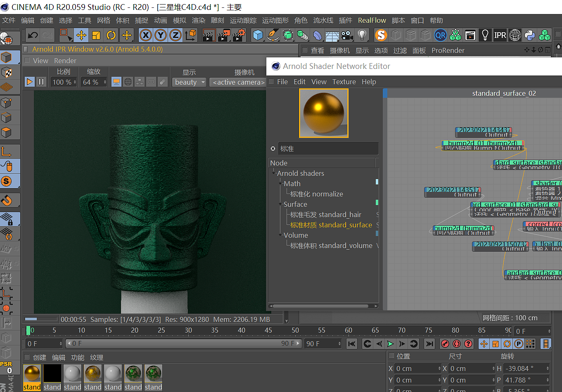This screenshot has height=392, width=562.
Task: Select the black material thumbnail
Action: 52,373
